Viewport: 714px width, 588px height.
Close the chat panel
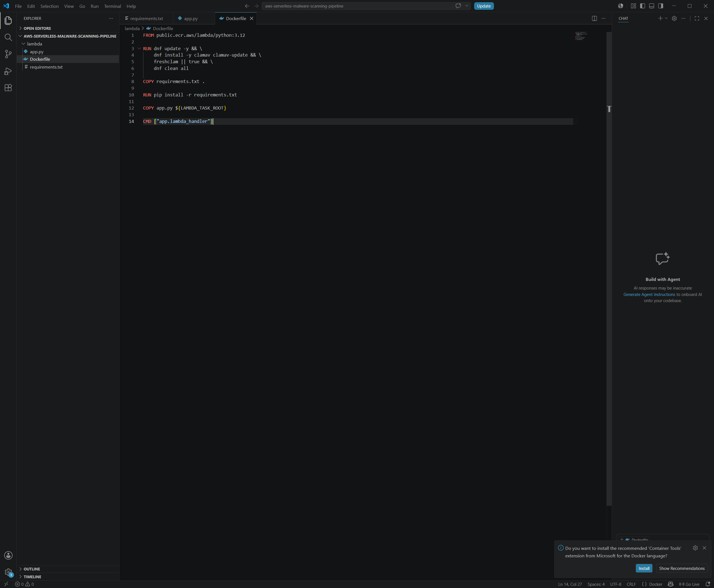coord(706,18)
